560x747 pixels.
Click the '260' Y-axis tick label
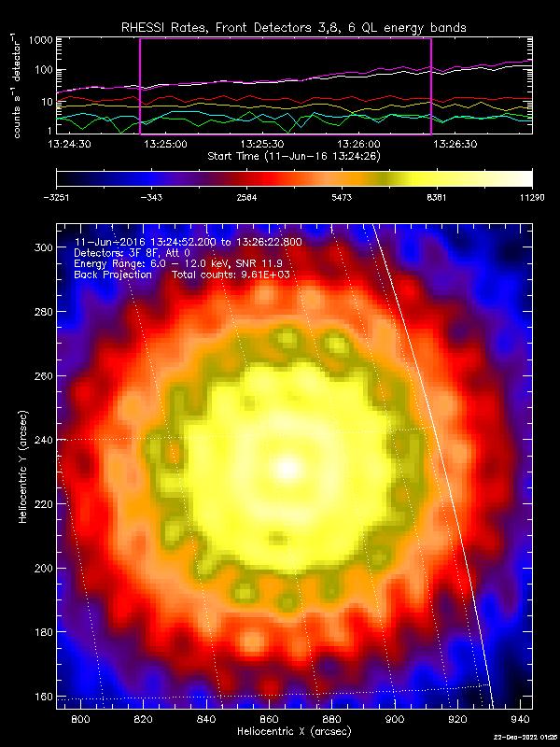click(44, 376)
